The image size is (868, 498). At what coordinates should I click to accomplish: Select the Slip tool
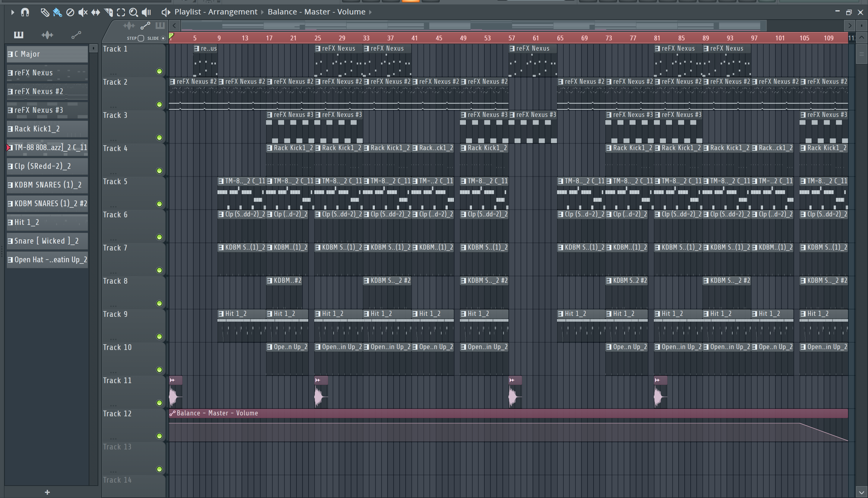[96, 12]
